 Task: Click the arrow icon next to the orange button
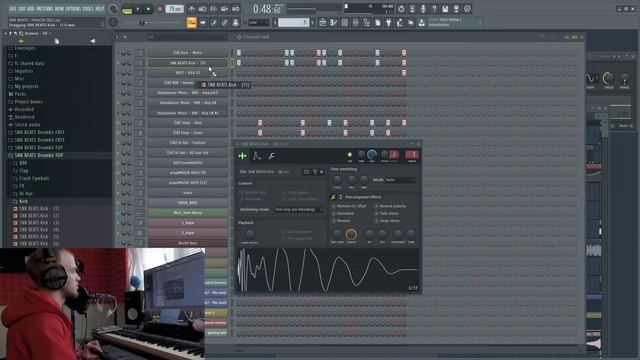(x=203, y=22)
